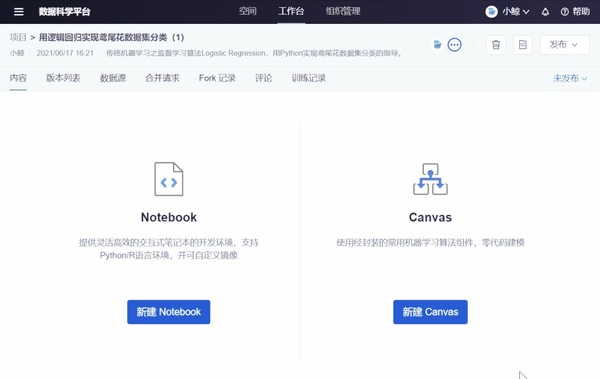The height and width of the screenshot is (379, 600).
Task: Switch to 版本列表 tab
Action: (x=63, y=78)
